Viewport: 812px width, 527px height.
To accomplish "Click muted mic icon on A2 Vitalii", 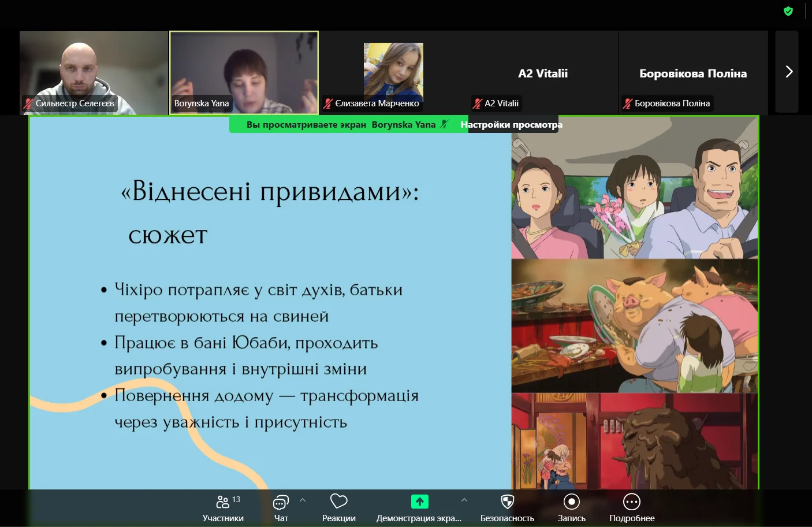I will pos(477,103).
